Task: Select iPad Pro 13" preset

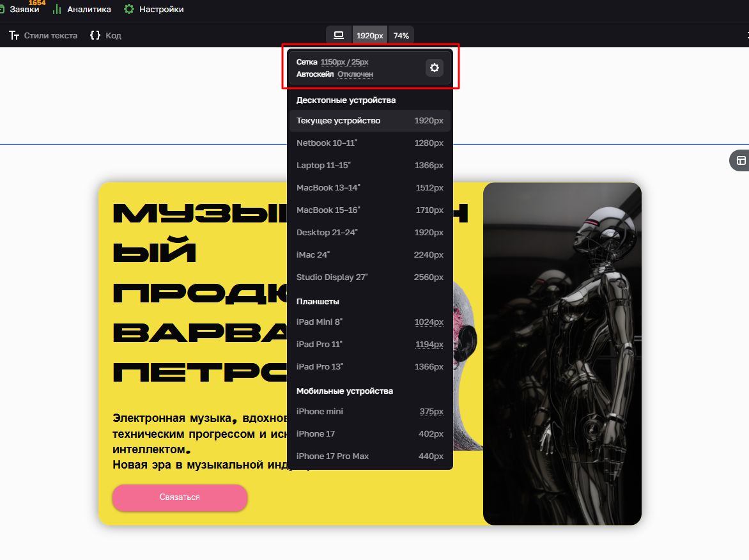Action: click(x=370, y=366)
